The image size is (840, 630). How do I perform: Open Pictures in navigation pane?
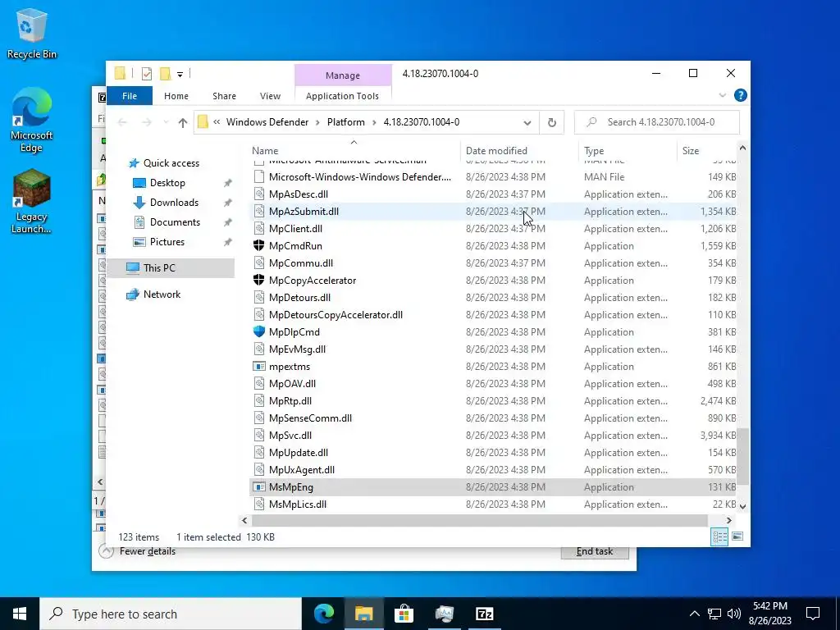[167, 242]
